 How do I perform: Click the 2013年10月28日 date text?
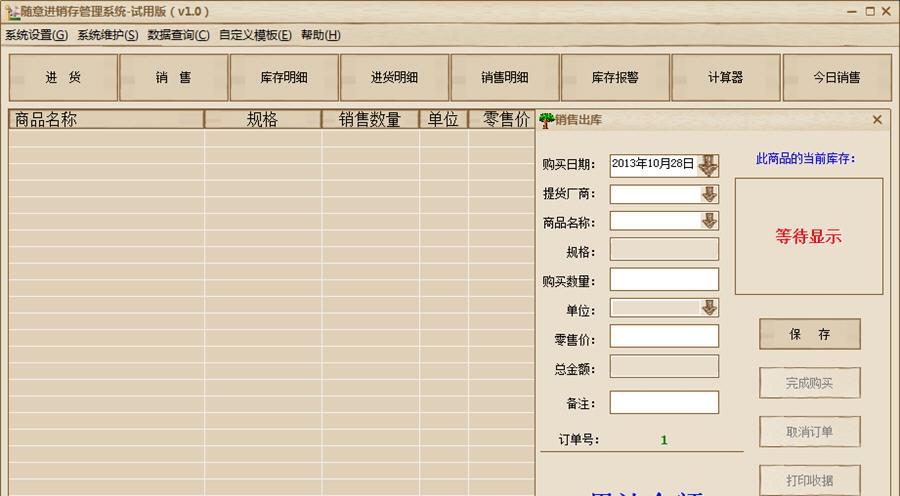pyautogui.click(x=653, y=164)
